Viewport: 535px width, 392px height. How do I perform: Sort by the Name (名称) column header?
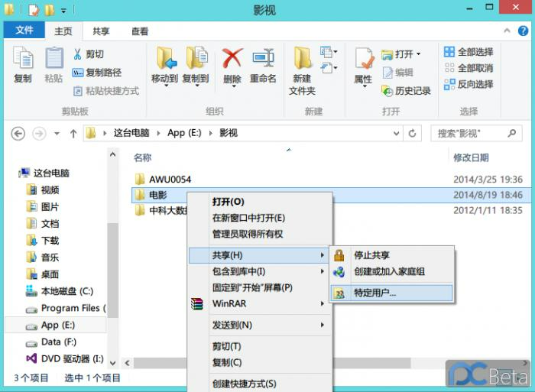point(143,157)
